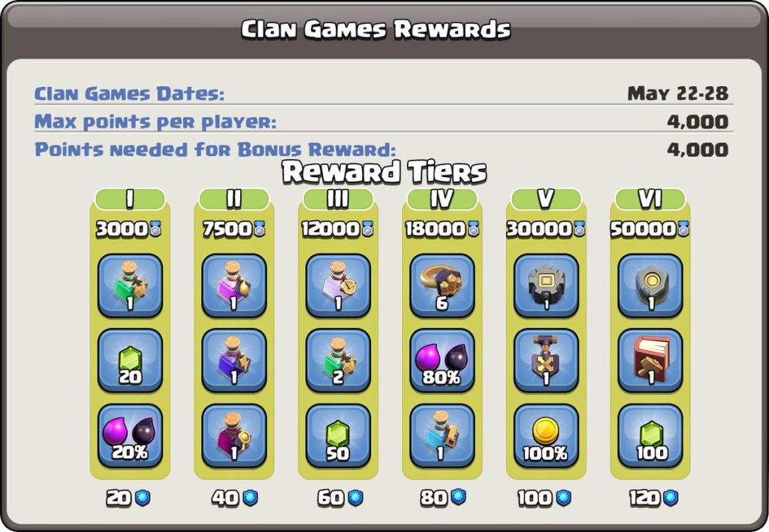Choose the 100 gems reward in Tier VI
Image resolution: width=769 pixels, height=532 pixels.
[x=650, y=435]
